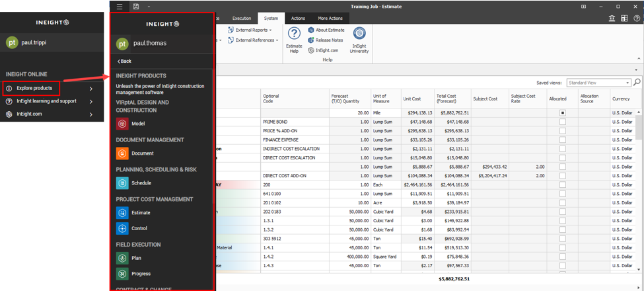The image size is (644, 291).
Task: Select the Progress product icon
Action: coord(122,273)
